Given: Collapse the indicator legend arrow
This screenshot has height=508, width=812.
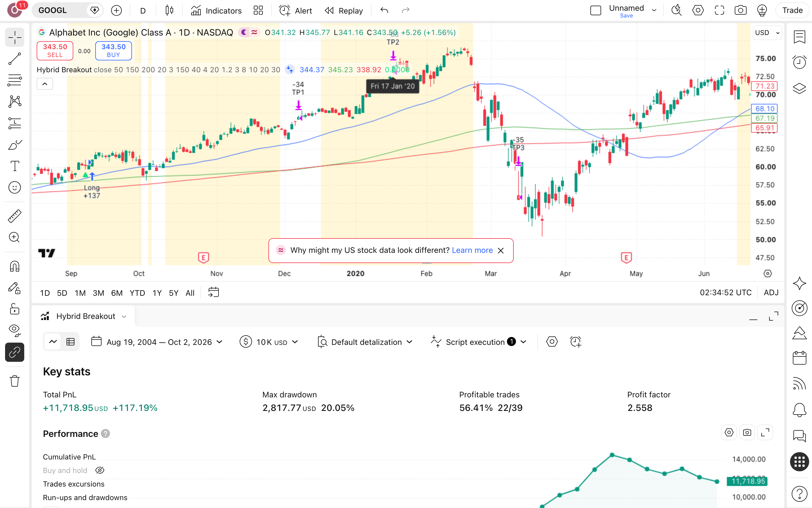Looking at the screenshot, I should pos(45,84).
